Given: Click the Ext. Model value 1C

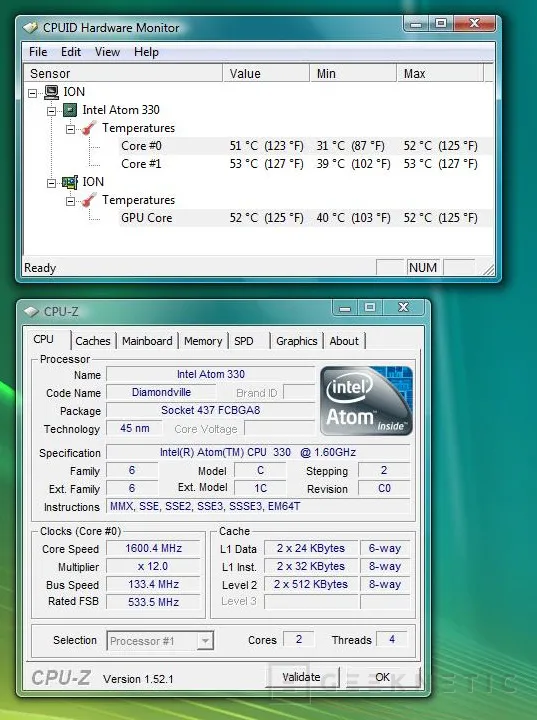Looking at the screenshot, I should pos(260,488).
